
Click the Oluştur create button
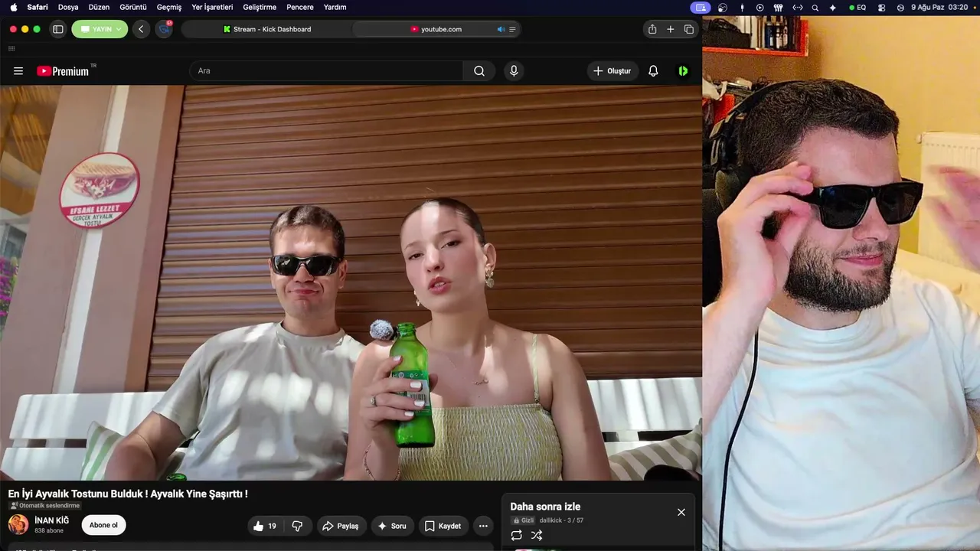pos(612,71)
